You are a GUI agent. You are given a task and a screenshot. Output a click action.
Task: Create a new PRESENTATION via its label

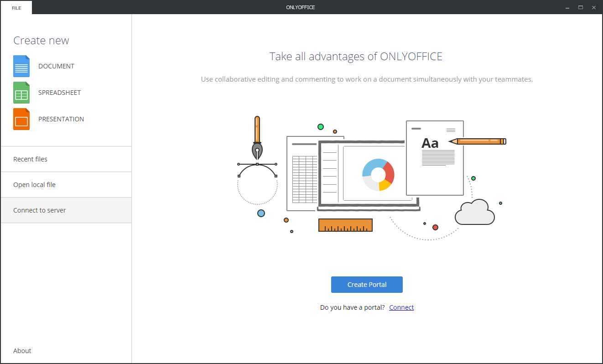pyautogui.click(x=61, y=119)
